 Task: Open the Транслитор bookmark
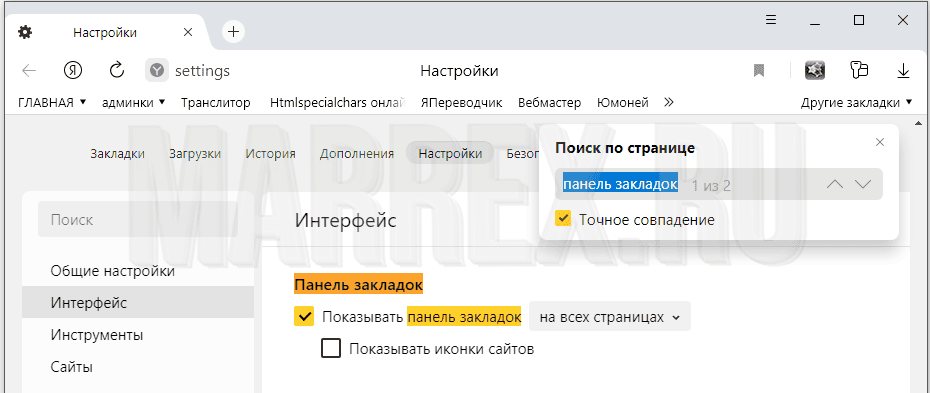tap(216, 103)
